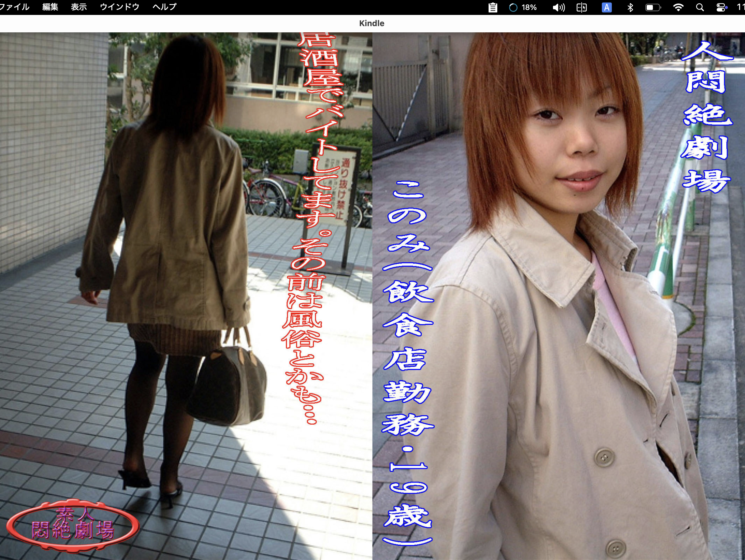Open Control Center toggle icon
The width and height of the screenshot is (745, 560).
721,7
